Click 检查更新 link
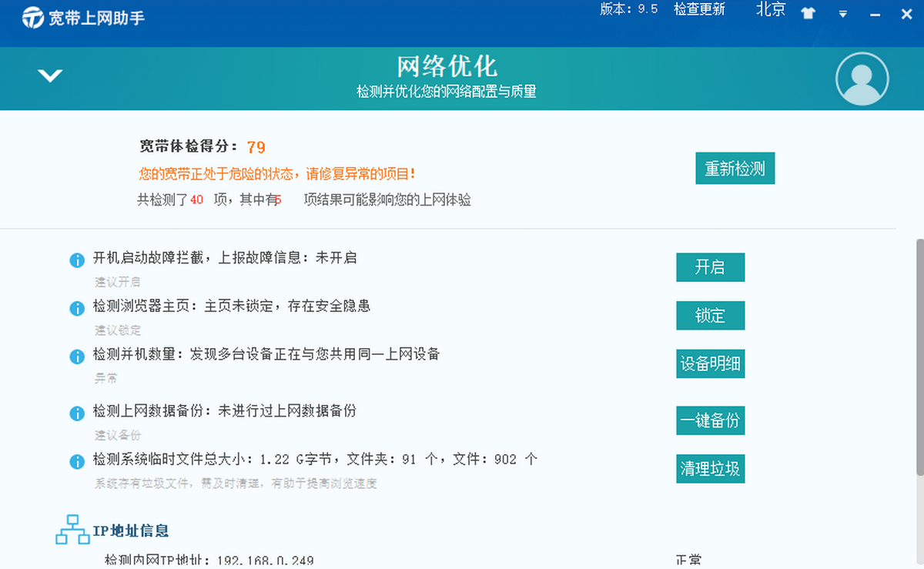The width and height of the screenshot is (924, 569). coord(699,10)
